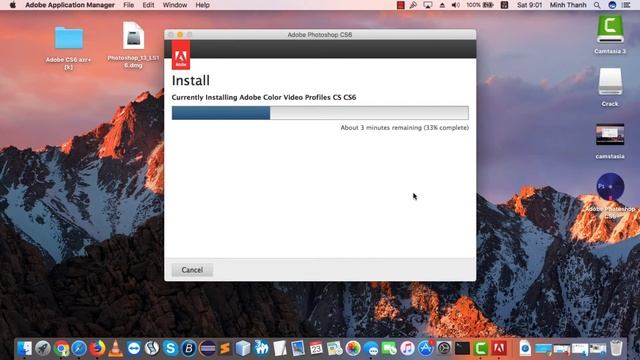Image resolution: width=640 pixels, height=360 pixels.
Task: Click Adobe Application Manager icon in Dock
Action: [x=499, y=348]
